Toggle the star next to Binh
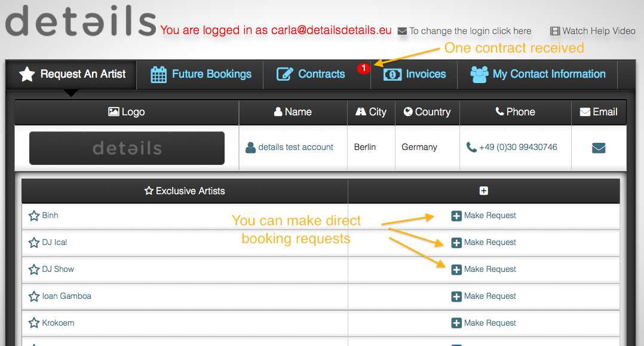Viewport: 644px width, 346px height. [34, 215]
